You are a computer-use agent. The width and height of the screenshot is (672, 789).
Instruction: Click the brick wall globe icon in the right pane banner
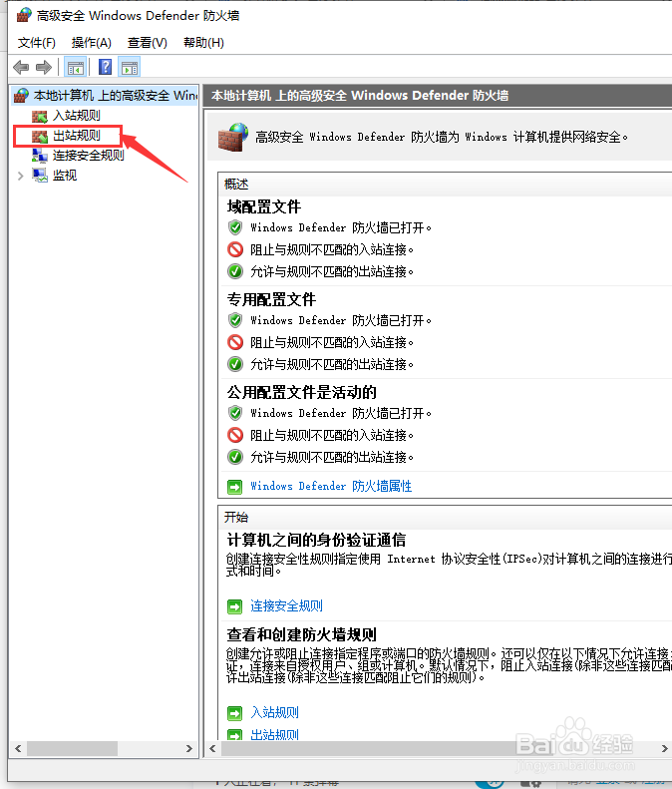(x=233, y=138)
